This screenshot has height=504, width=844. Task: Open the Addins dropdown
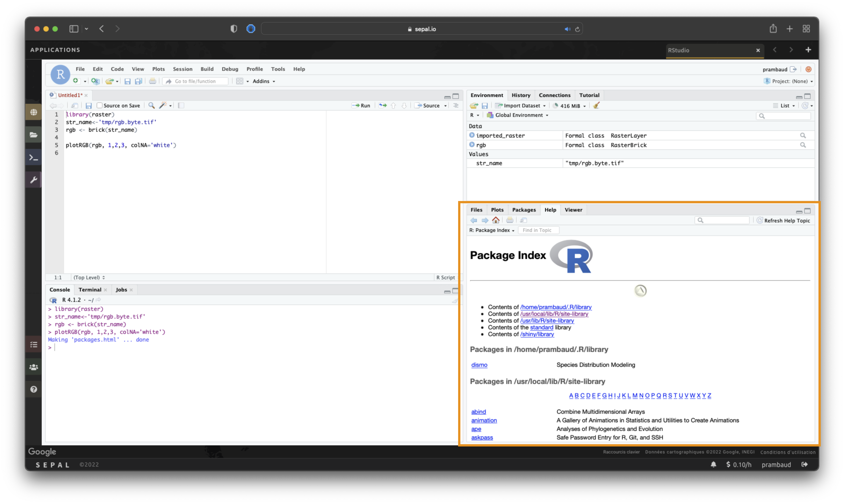264,81
